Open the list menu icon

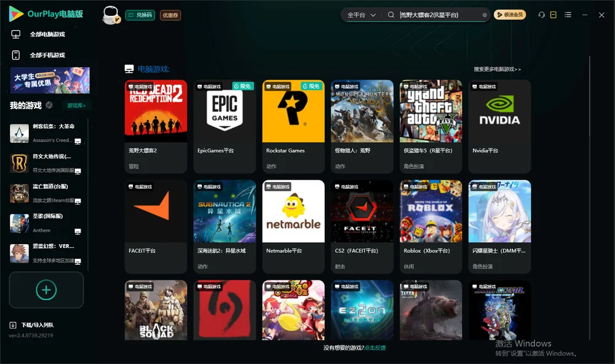click(568, 15)
